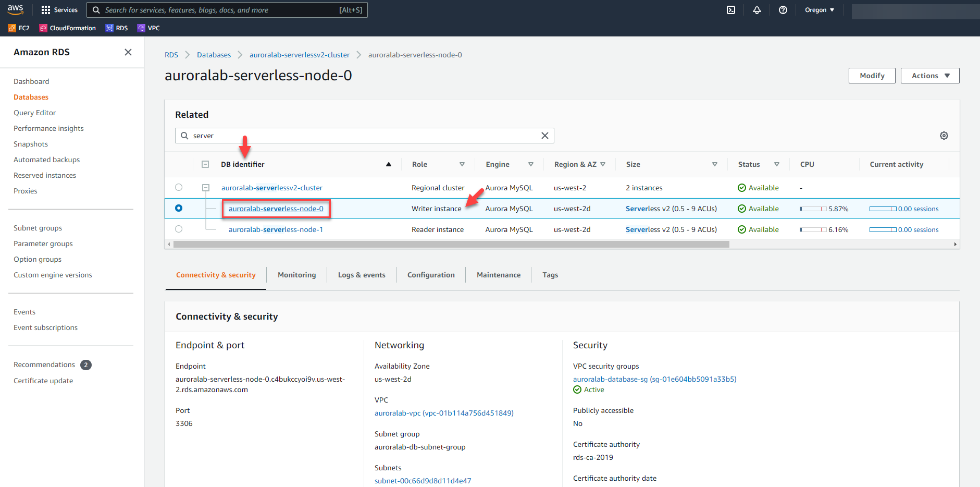The height and width of the screenshot is (487, 980).
Task: Click the AWS logo home icon
Action: point(16,9)
